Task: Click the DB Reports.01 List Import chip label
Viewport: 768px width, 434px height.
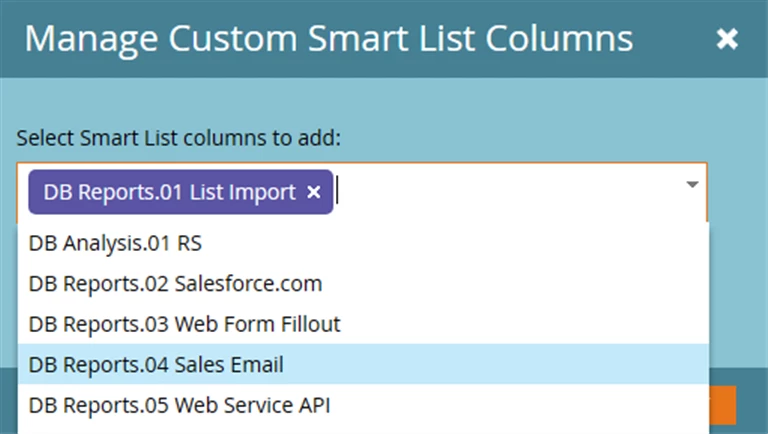Action: [x=169, y=192]
